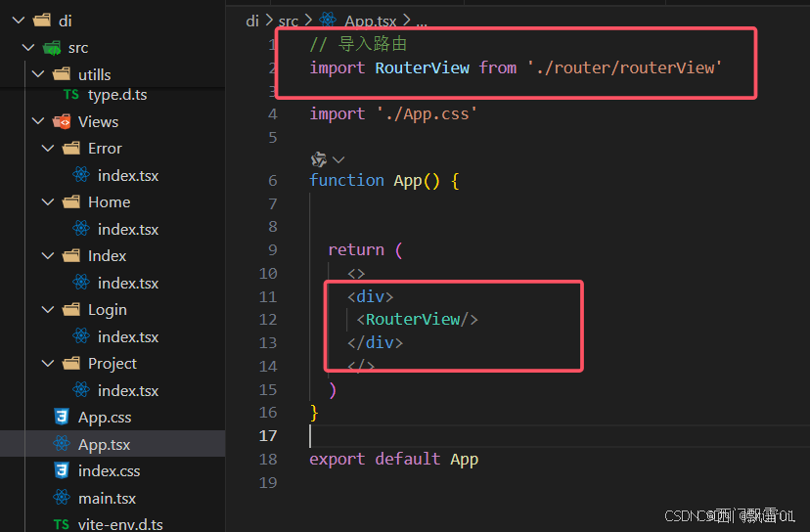The image size is (810, 532).
Task: Collapse the utills folder
Action: click(38, 74)
